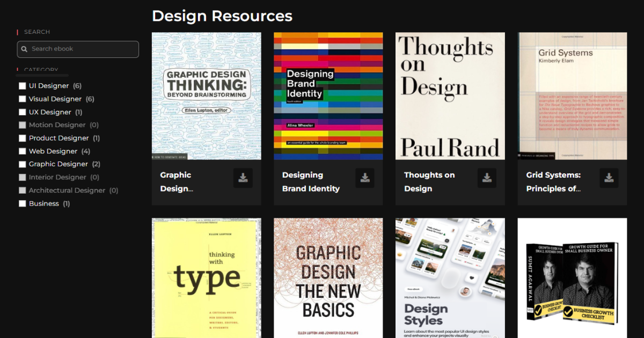This screenshot has width=644, height=338.
Task: Download Thoughts on Design ebook
Action: [487, 178]
